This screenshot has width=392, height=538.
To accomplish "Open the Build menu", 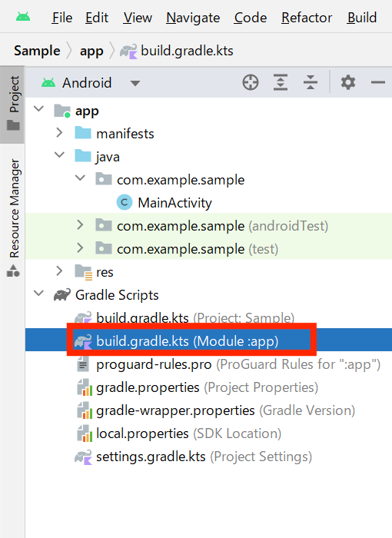I will click(362, 18).
